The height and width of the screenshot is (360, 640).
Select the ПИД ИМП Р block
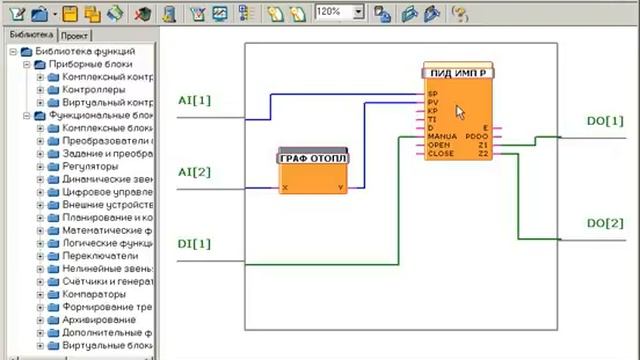coord(458,111)
